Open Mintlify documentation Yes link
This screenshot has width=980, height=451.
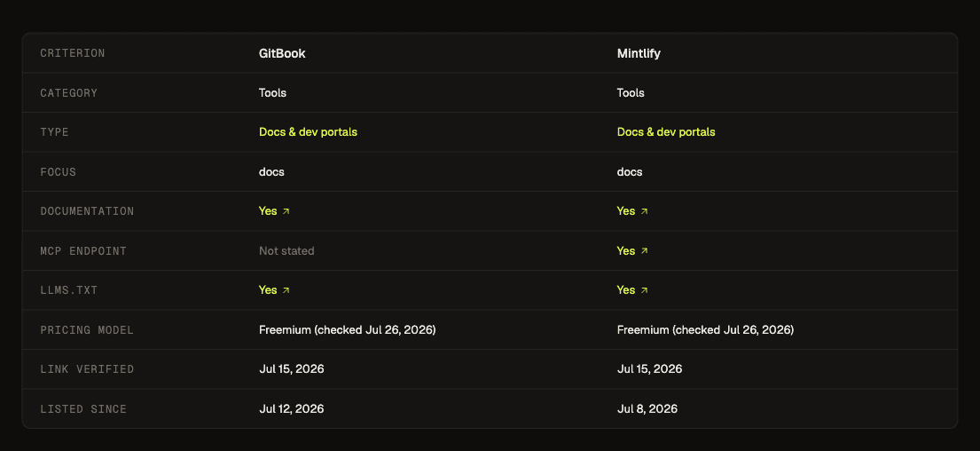point(632,211)
